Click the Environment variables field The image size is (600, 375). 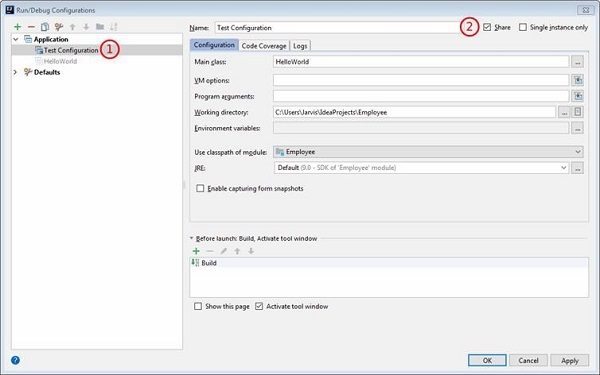pyautogui.click(x=421, y=128)
